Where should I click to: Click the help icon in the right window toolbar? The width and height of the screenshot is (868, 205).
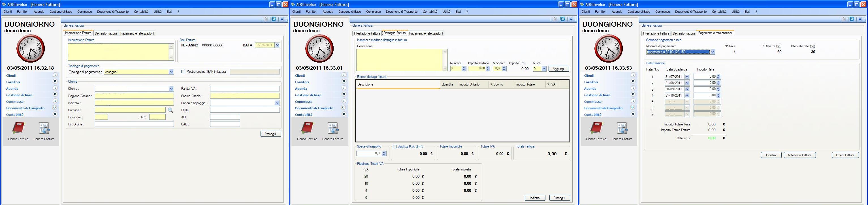click(x=860, y=19)
